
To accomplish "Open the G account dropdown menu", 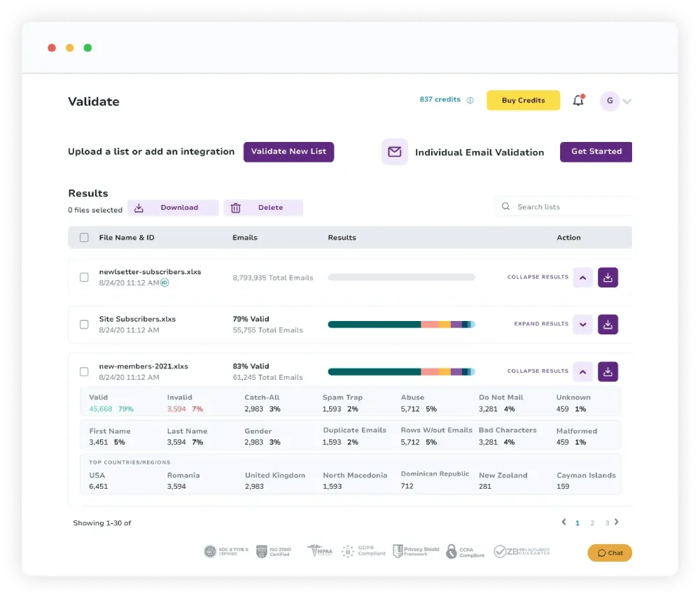I will coord(626,101).
